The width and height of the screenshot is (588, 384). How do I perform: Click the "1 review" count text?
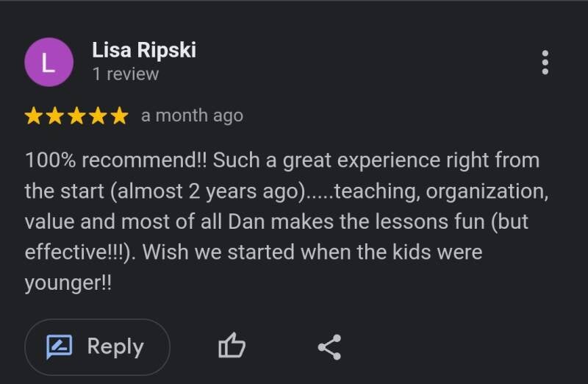point(125,74)
